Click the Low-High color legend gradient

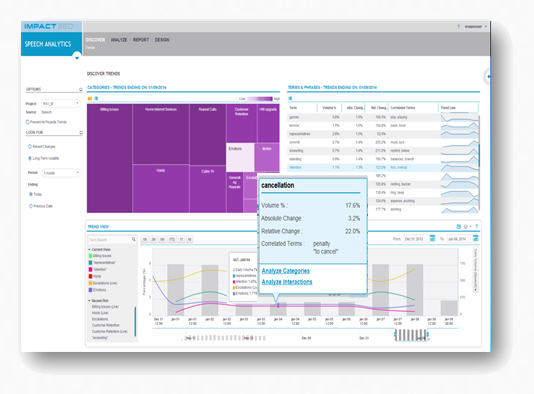(260, 99)
